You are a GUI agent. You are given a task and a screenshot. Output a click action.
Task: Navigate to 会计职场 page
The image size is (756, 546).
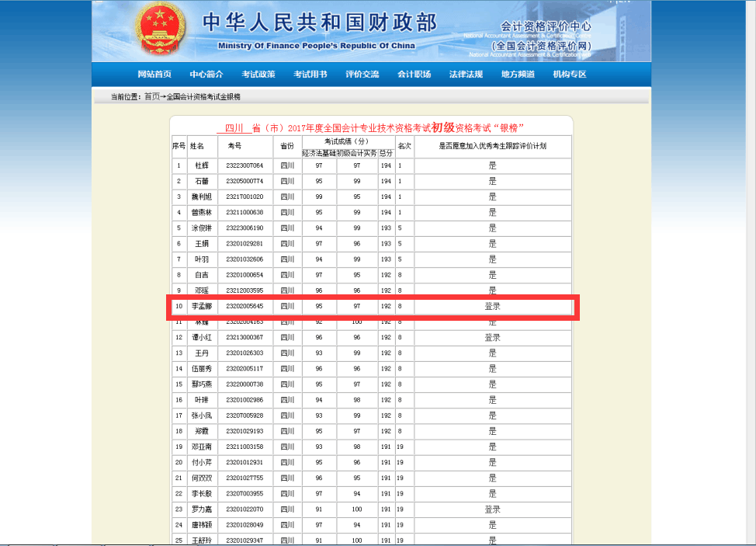pyautogui.click(x=414, y=75)
